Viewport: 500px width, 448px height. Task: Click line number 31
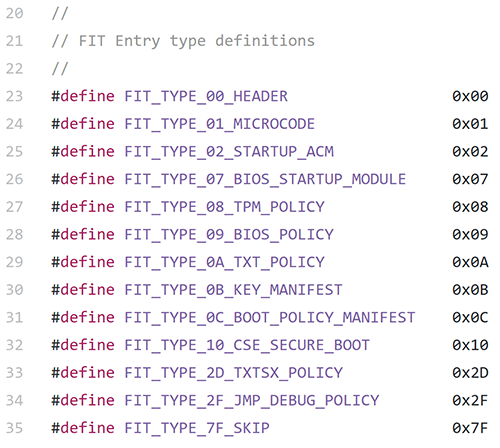point(14,318)
